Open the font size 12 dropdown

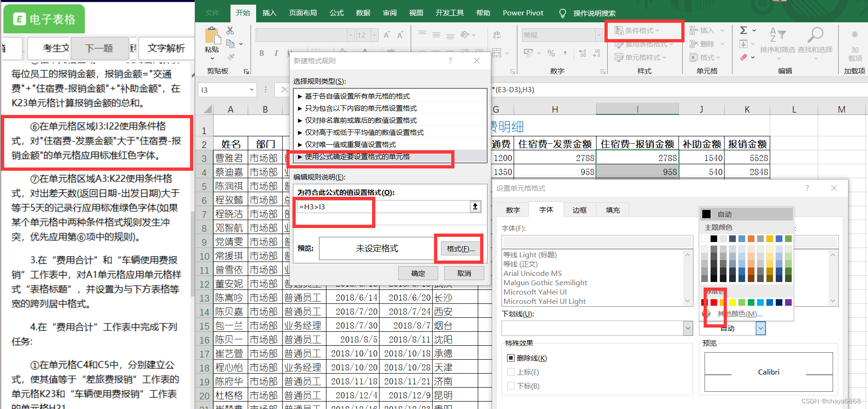pyautogui.click(x=374, y=35)
